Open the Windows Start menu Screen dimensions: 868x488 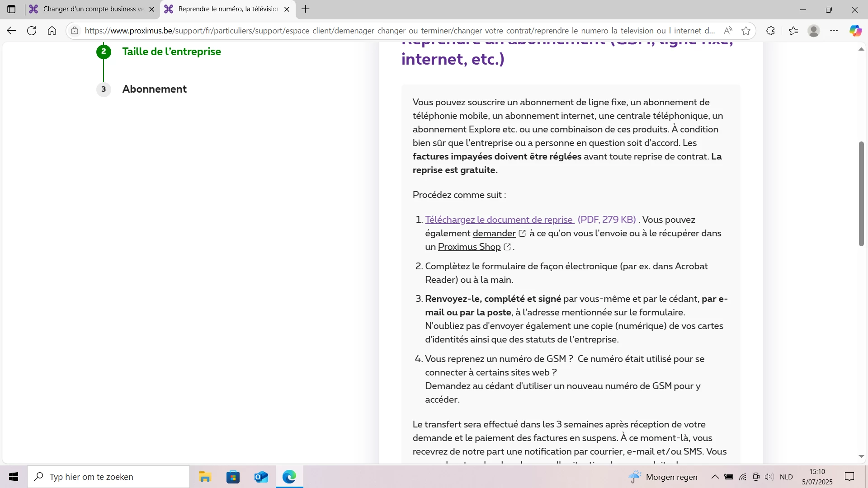click(x=14, y=477)
